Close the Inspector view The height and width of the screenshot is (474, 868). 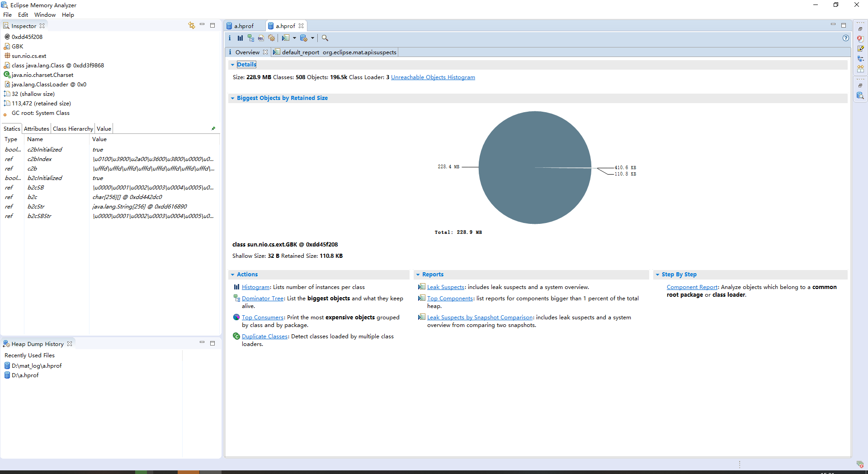click(42, 26)
